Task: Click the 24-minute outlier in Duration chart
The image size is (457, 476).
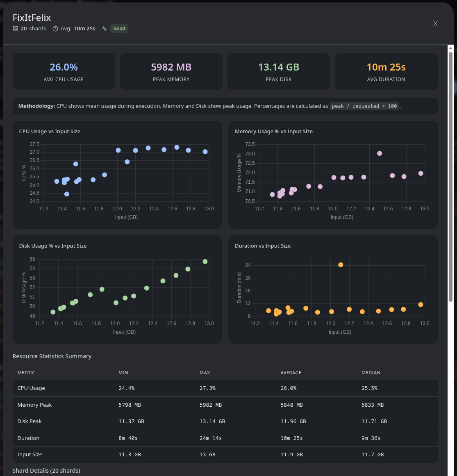Action: point(341,265)
